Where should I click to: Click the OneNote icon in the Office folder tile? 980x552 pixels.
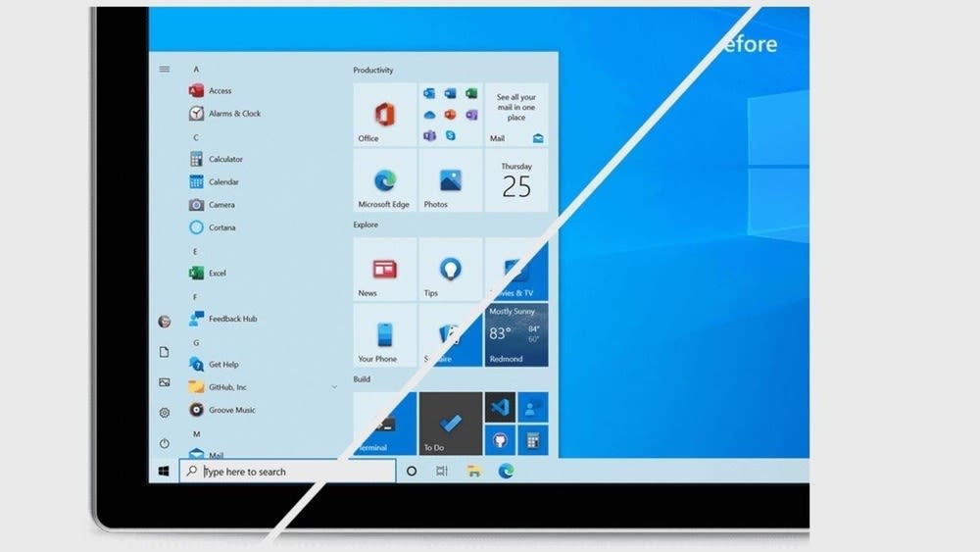click(x=471, y=115)
